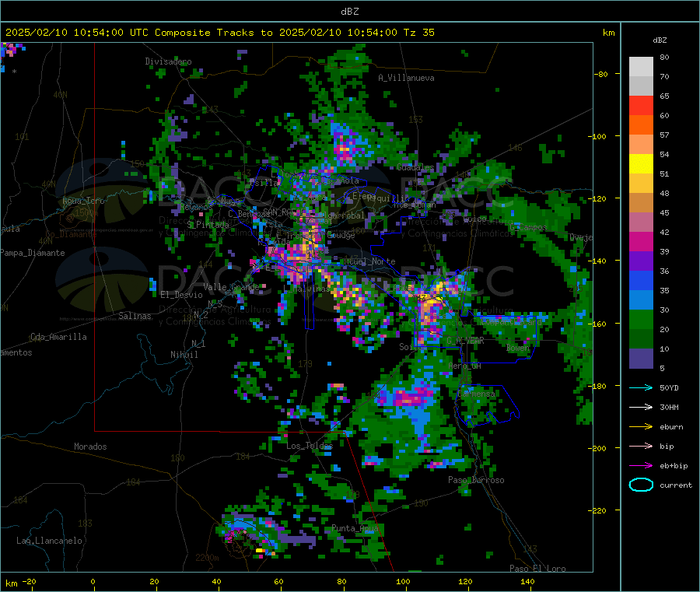The width and height of the screenshot is (700, 592).
Task: Click the '140' km horizontal axis label
Action: point(527,581)
